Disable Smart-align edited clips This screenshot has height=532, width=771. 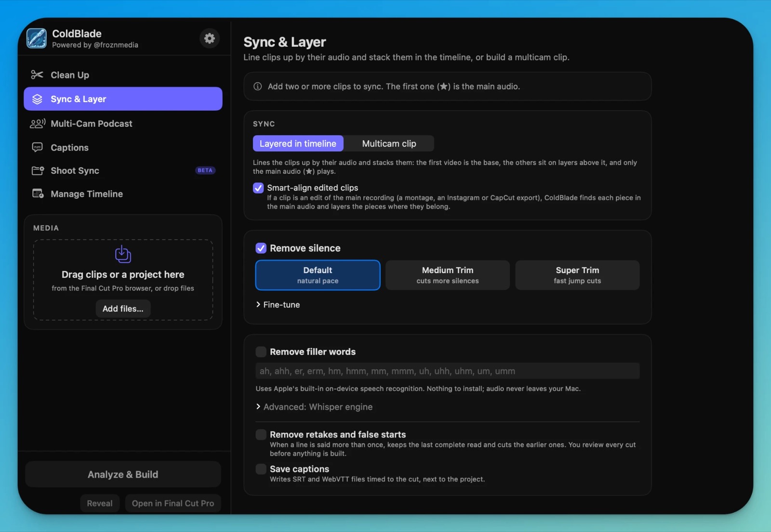258,188
